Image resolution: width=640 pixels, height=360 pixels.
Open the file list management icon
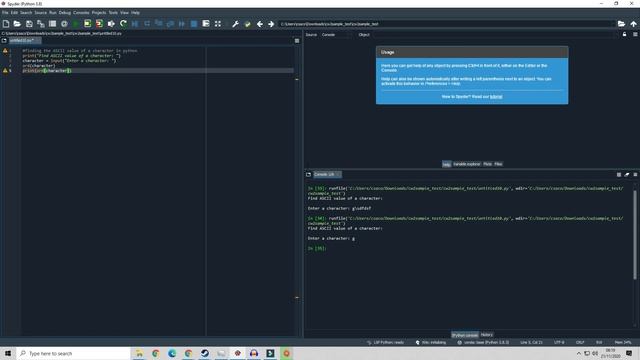pyautogui.click(x=52, y=24)
